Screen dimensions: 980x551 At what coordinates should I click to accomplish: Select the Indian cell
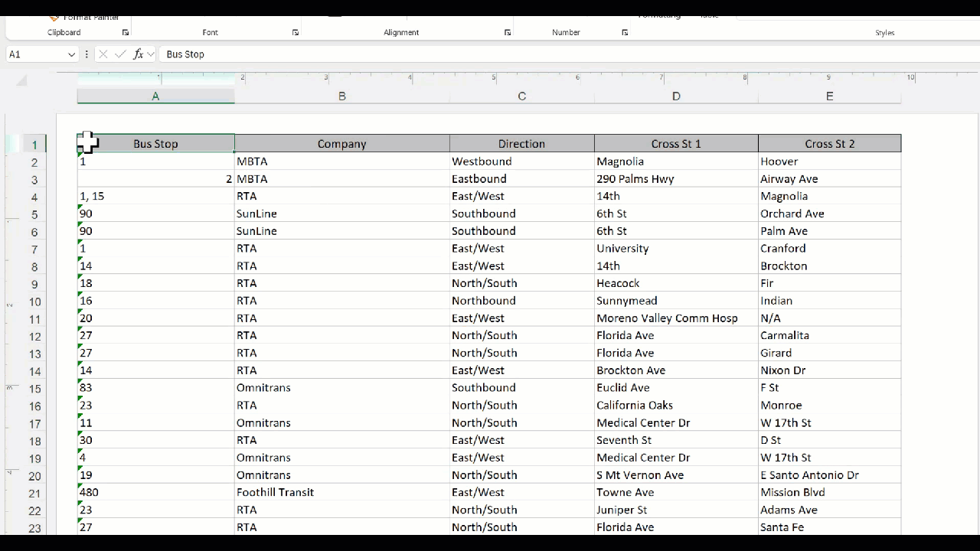[829, 302]
